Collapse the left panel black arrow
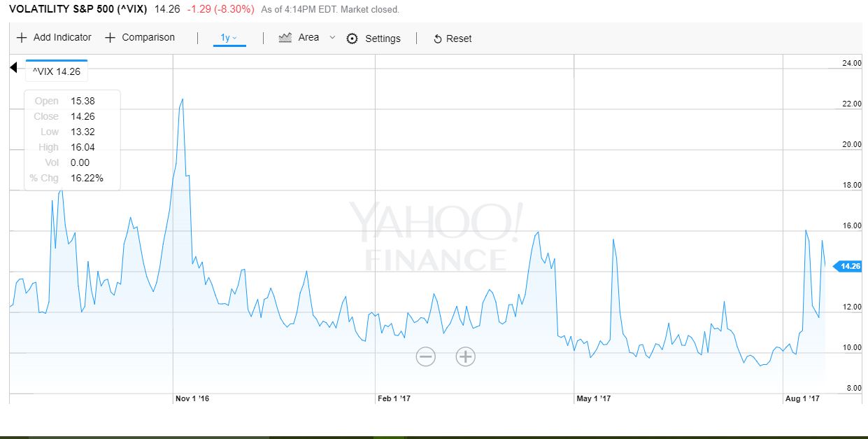868x439 pixels. (13, 67)
